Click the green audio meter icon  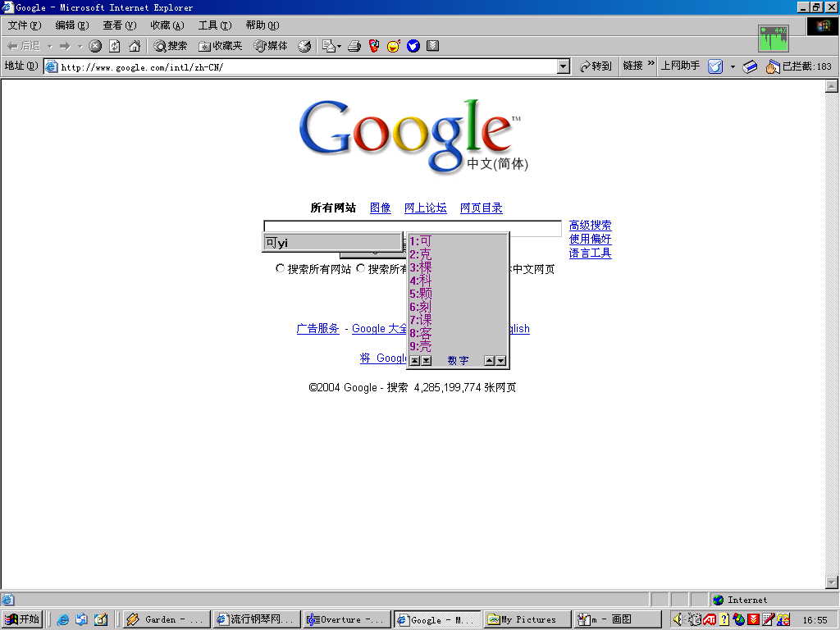[773, 38]
